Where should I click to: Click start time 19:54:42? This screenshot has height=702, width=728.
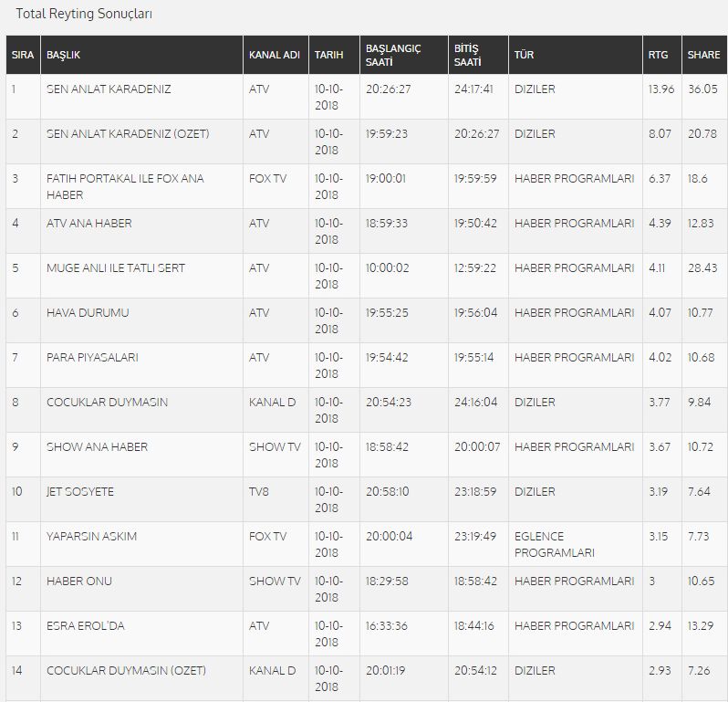pos(387,357)
